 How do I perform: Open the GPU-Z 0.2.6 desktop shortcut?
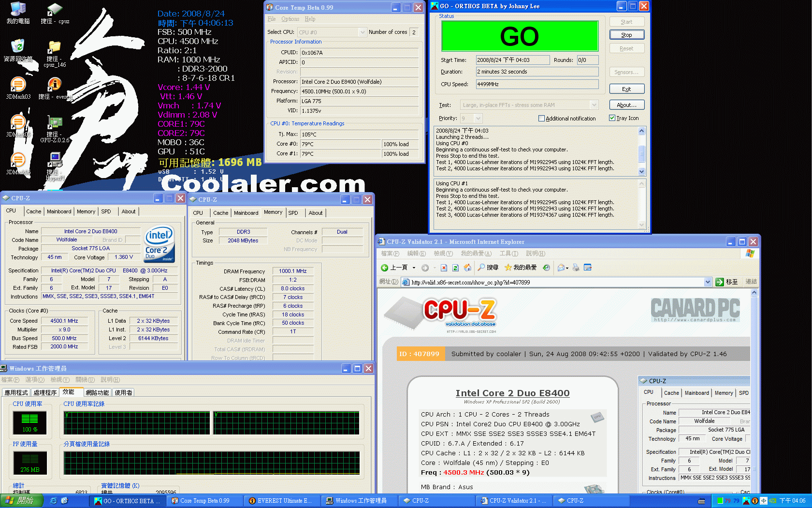(55, 130)
